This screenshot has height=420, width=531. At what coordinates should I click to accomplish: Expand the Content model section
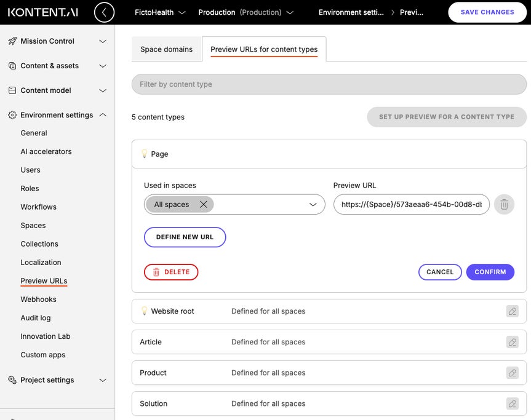[103, 90]
